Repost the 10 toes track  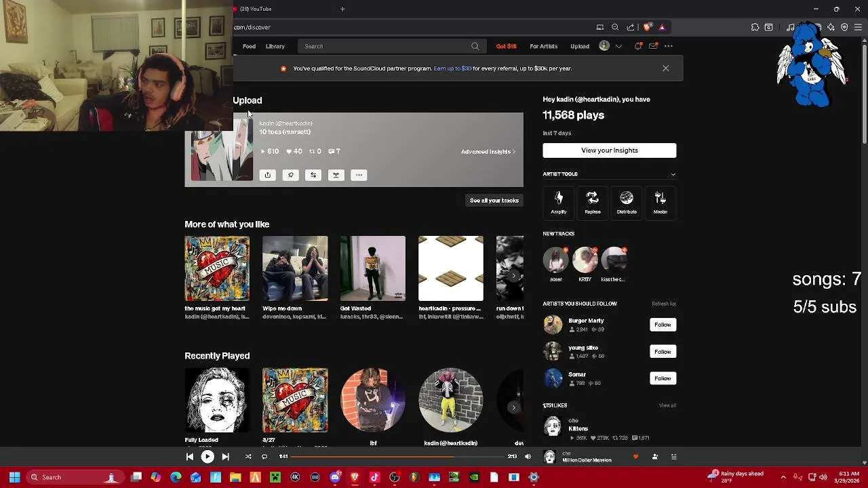click(x=313, y=175)
